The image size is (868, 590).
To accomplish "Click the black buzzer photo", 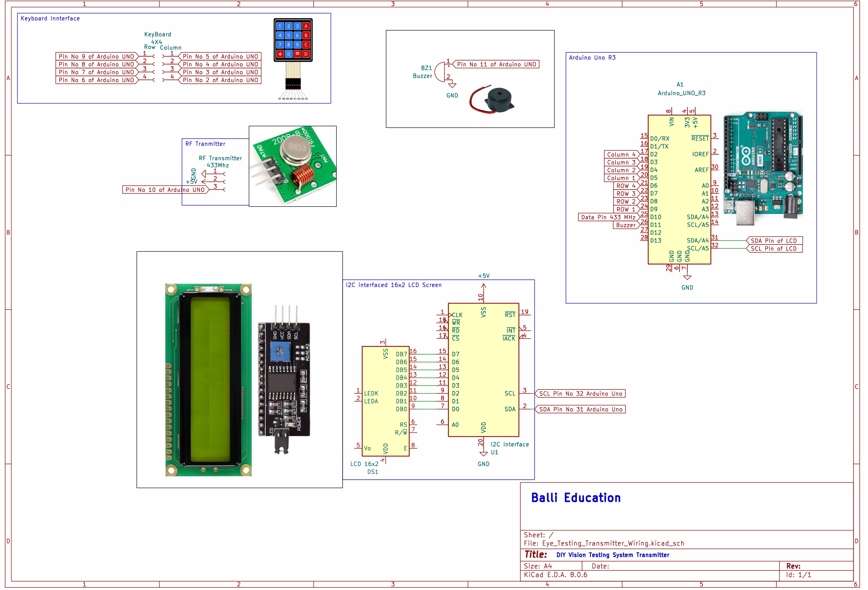I will pyautogui.click(x=495, y=100).
